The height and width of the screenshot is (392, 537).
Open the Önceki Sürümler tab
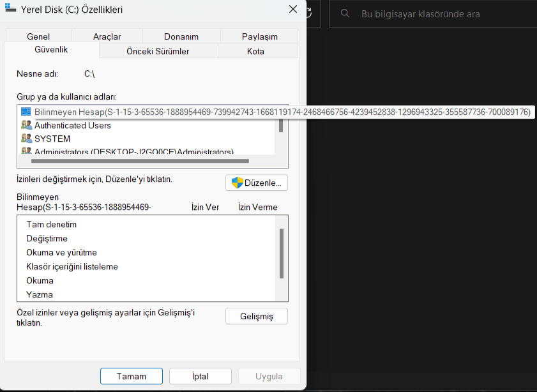[x=158, y=51]
